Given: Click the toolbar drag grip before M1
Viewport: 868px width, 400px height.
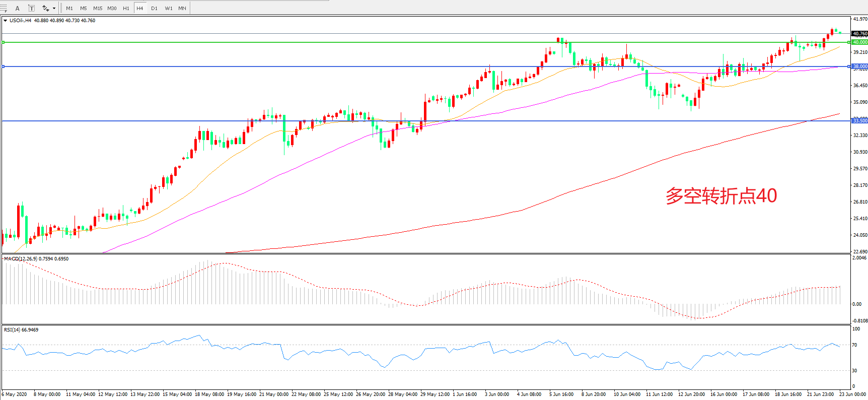Looking at the screenshot, I should (x=61, y=8).
